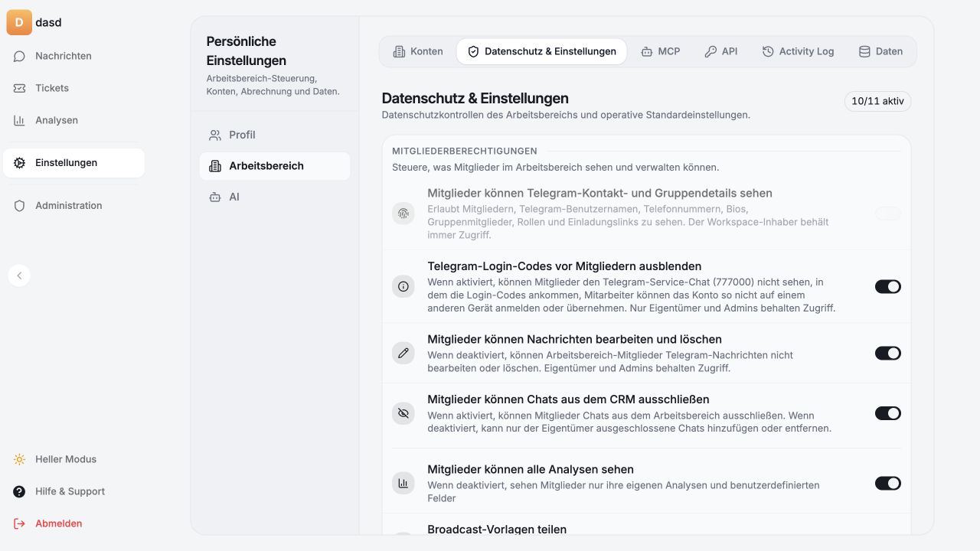980x551 pixels.
Task: Click the 10/11 aktiv badge
Action: [877, 101]
